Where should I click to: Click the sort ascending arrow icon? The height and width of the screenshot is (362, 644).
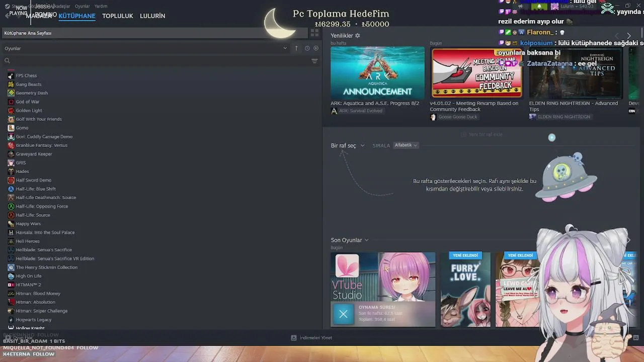click(296, 48)
